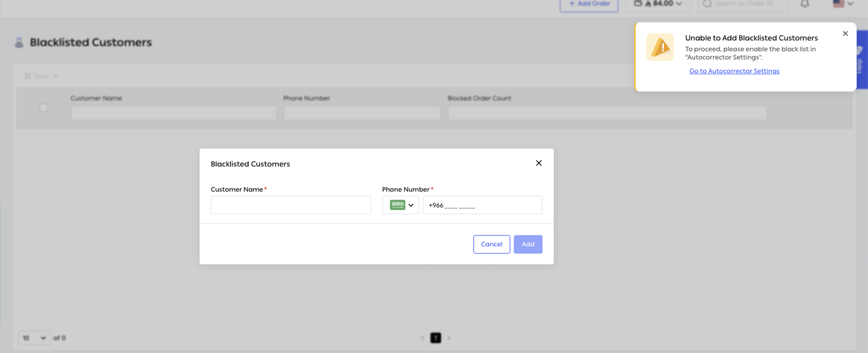Dismiss the Unable to Add notification
The height and width of the screenshot is (353, 868).
(845, 34)
